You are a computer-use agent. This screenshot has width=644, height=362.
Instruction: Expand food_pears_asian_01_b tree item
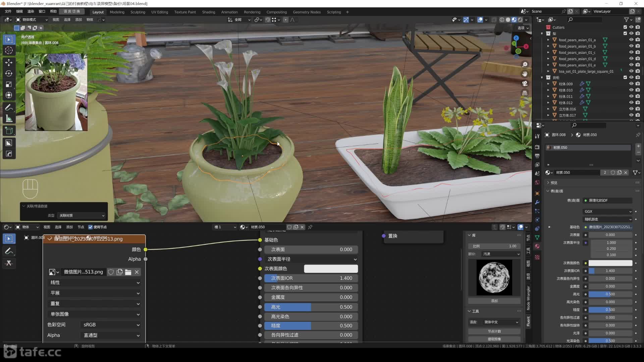pos(548,46)
